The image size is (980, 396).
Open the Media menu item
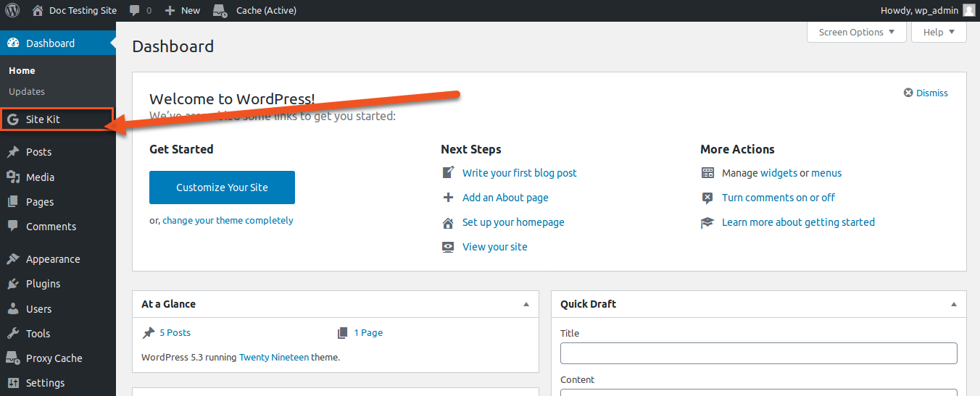pos(58,177)
